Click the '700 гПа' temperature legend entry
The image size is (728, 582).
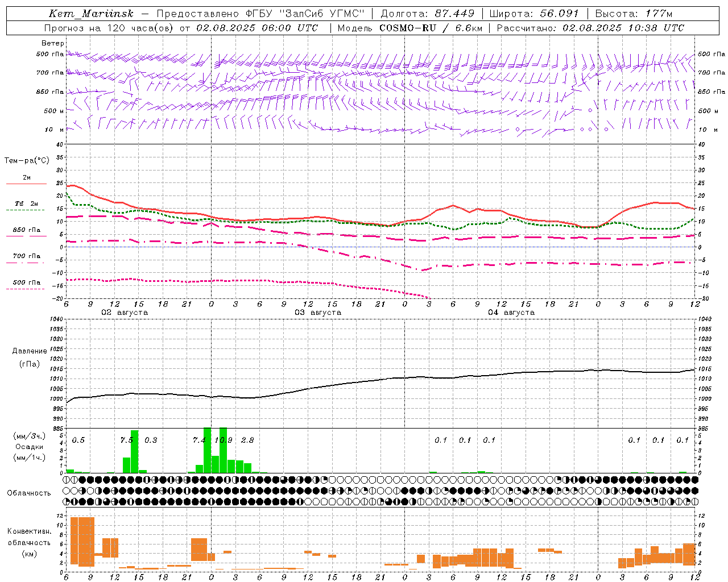[27, 256]
